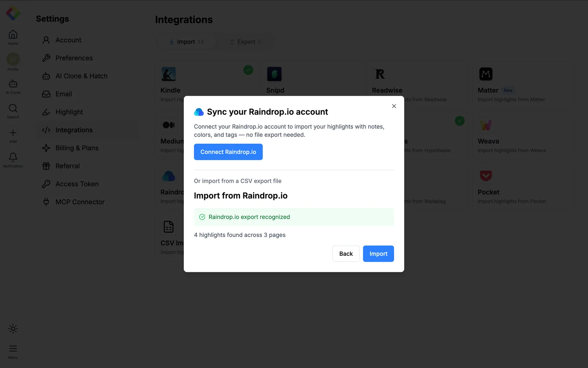Click the Connect Raindrop.io button
This screenshot has width=588, height=368.
(x=228, y=152)
